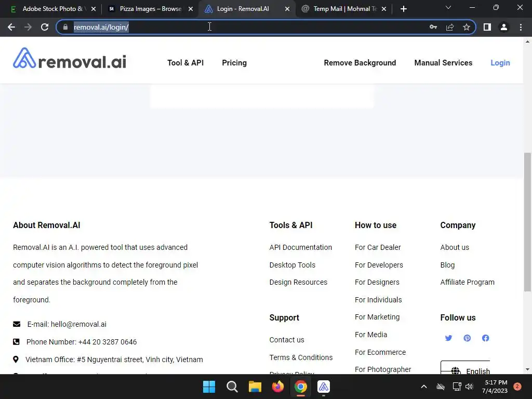Open For Developers link
The width and height of the screenshot is (532, 399).
coord(379,265)
